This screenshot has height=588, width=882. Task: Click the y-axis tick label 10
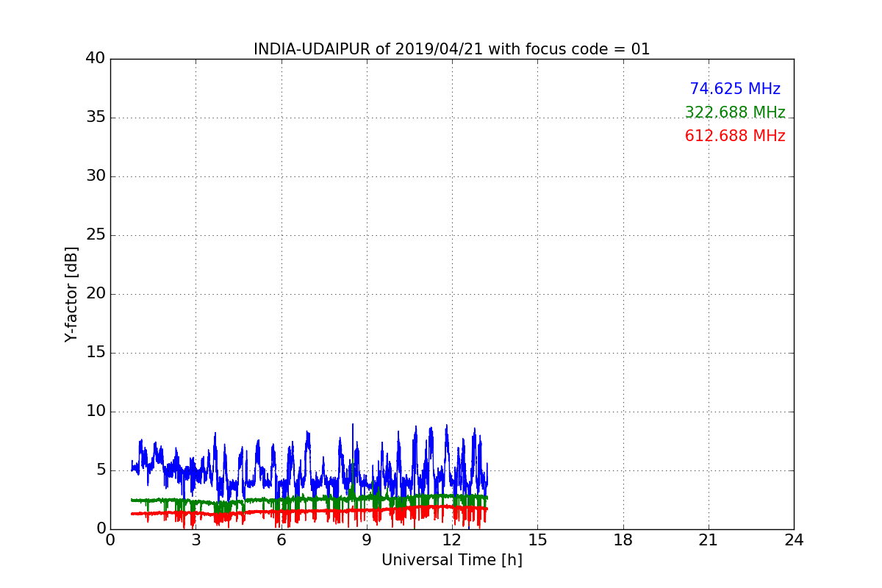pyautogui.click(x=96, y=412)
